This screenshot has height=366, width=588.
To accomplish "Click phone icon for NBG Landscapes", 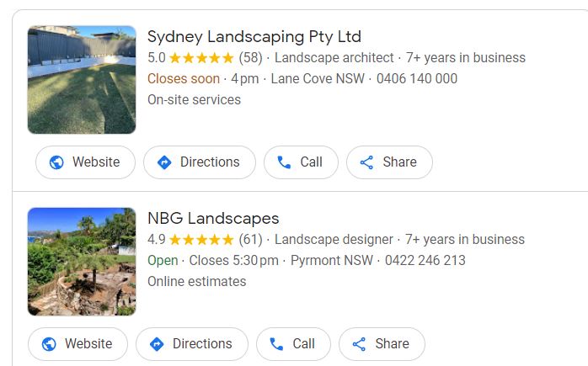I will (x=277, y=343).
